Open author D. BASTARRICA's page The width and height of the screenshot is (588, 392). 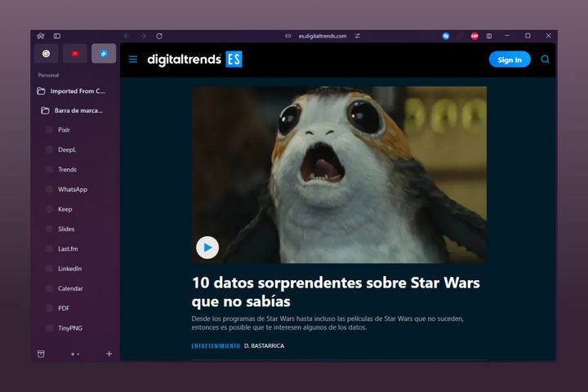coord(264,346)
